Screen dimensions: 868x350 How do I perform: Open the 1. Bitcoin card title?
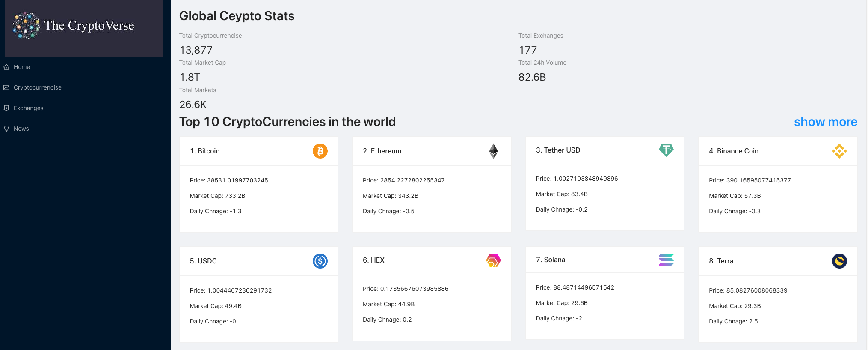[205, 151]
